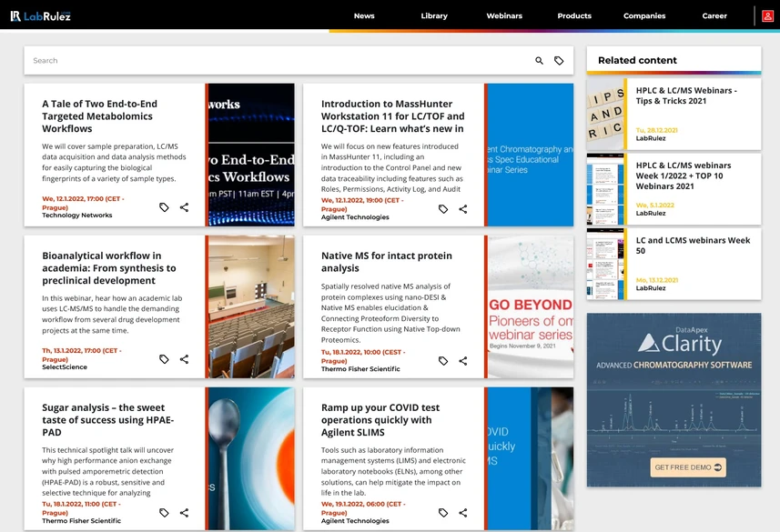This screenshot has width=780, height=532.
Task: Click the lecture hall thumbnail image
Action: (x=251, y=306)
